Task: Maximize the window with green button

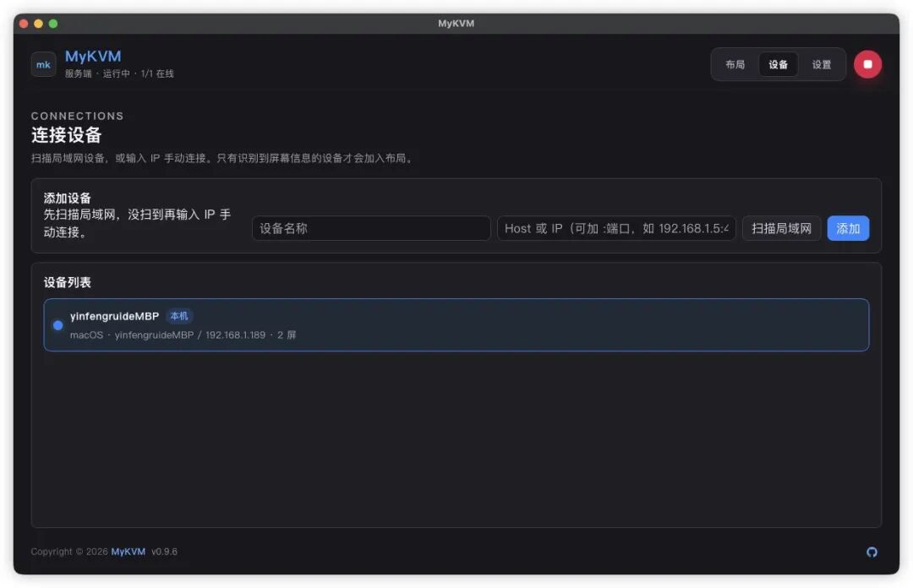Action: click(x=53, y=24)
